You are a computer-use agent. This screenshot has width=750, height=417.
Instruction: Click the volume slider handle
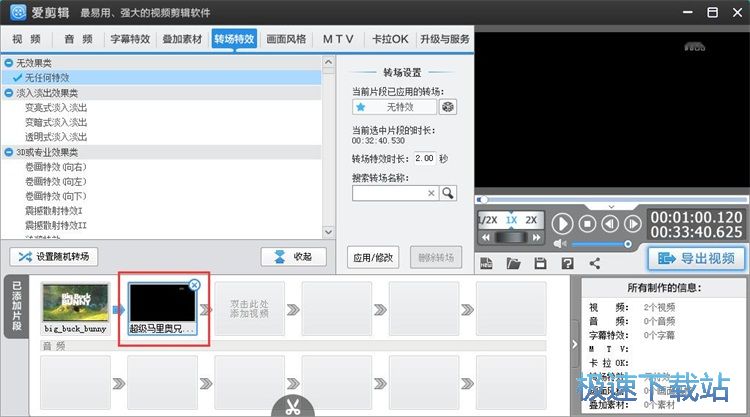pyautogui.click(x=628, y=244)
